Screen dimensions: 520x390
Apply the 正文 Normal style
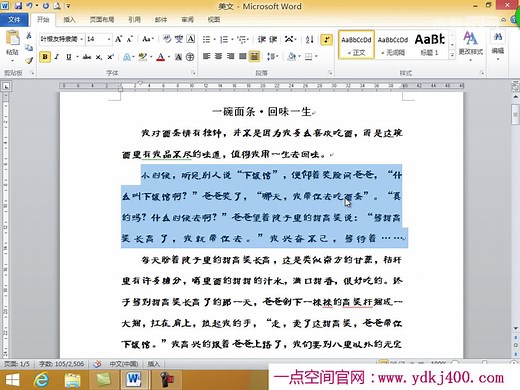pyautogui.click(x=356, y=45)
